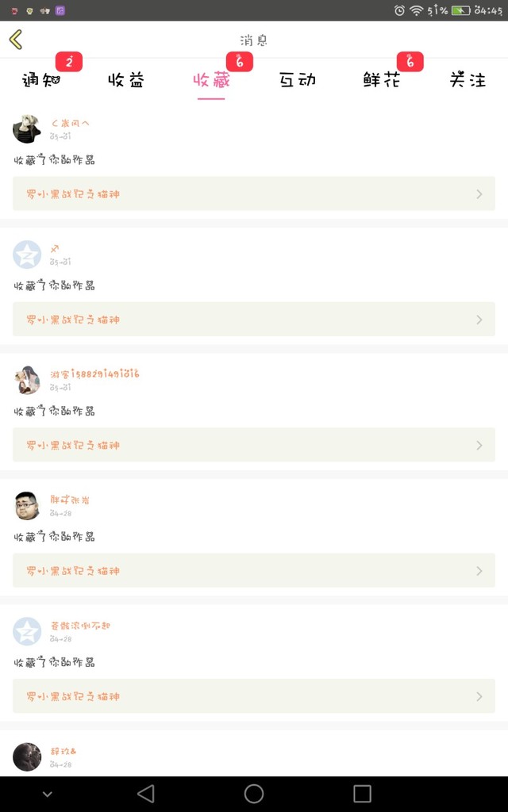508x812 pixels.
Task: Tap the last visible dark avatar
Action: (x=27, y=756)
